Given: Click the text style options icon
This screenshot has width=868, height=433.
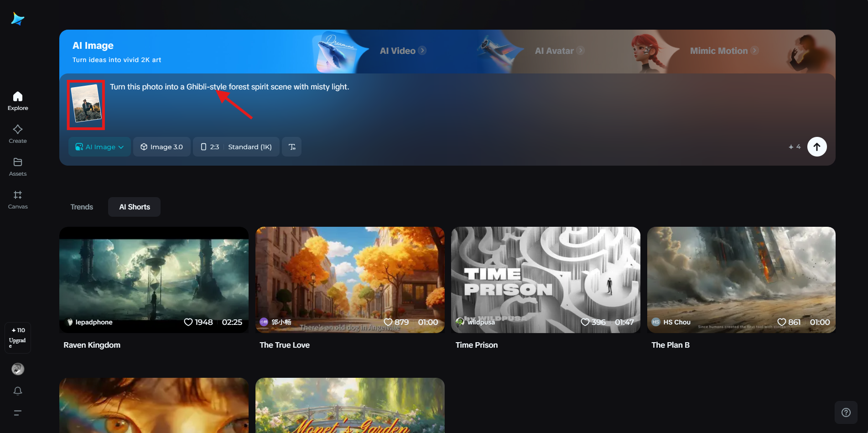Looking at the screenshot, I should (292, 147).
